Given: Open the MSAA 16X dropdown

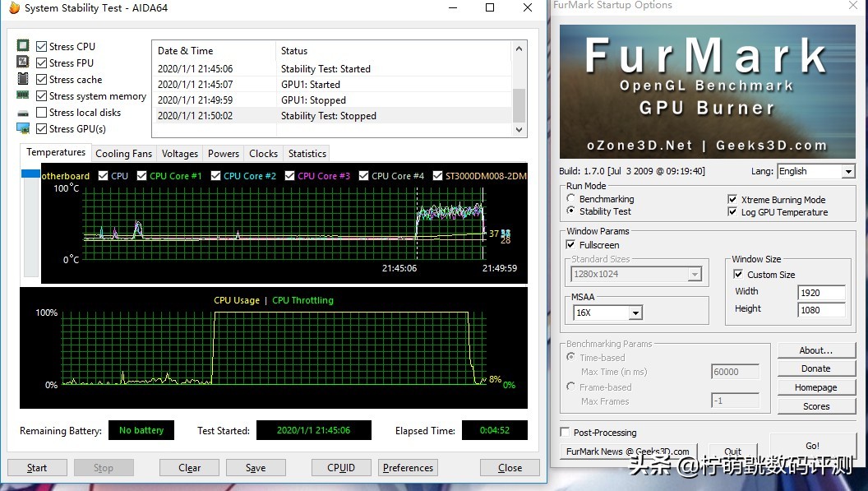Looking at the screenshot, I should (635, 313).
